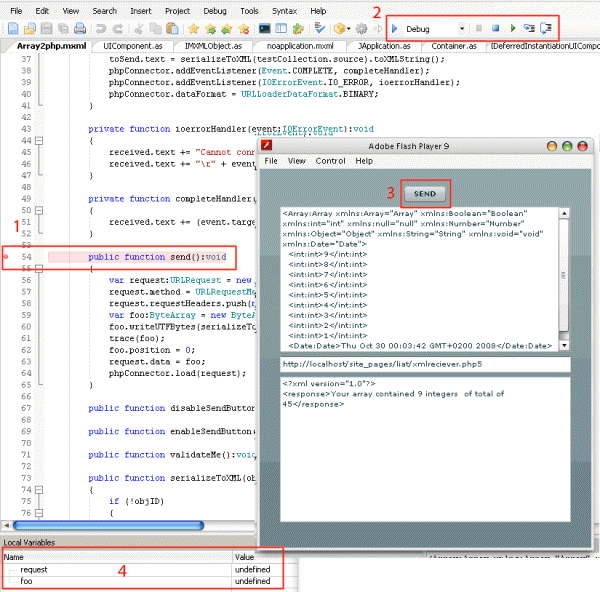600x592 pixels.
Task: Collapse the code fold at line 76
Action: point(39,513)
